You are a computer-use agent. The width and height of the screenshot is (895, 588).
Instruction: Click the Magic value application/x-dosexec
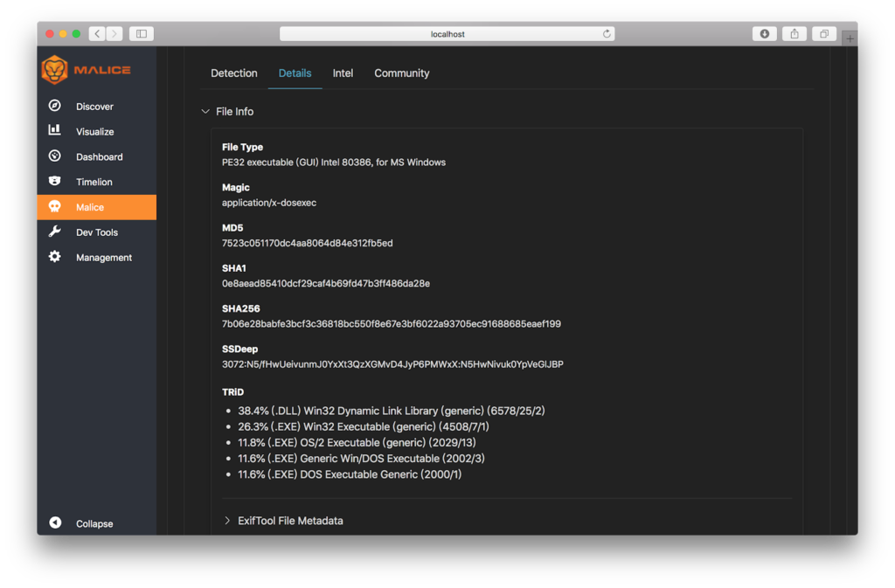(x=269, y=203)
